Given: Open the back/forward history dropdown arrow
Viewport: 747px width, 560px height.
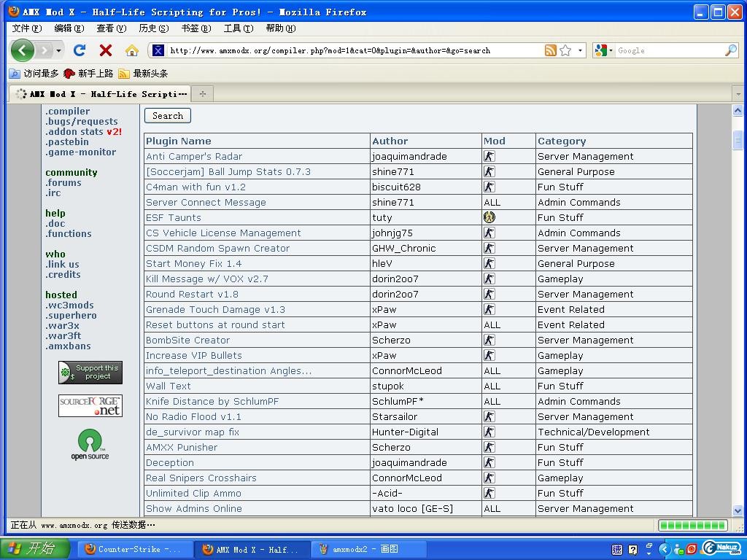Looking at the screenshot, I should coord(58,50).
